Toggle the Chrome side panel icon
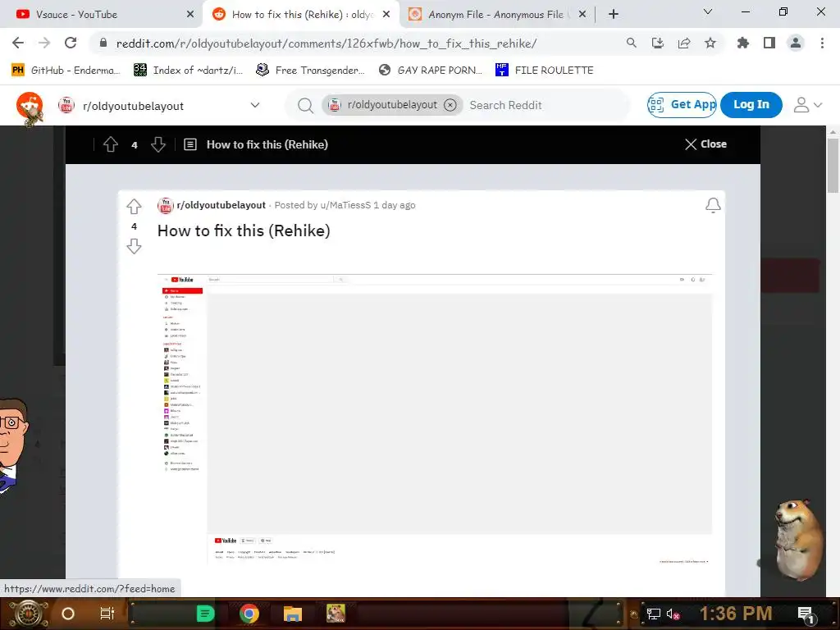Image resolution: width=840 pixels, height=630 pixels. [x=769, y=43]
